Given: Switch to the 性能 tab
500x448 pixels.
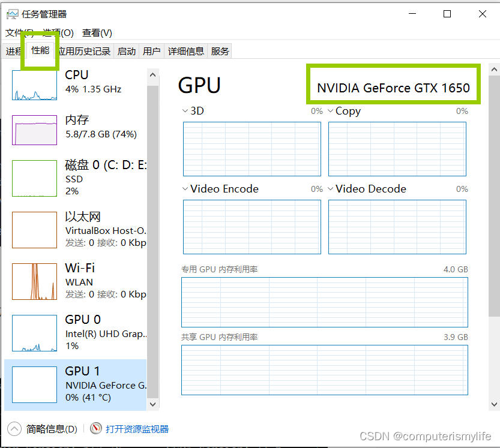Looking at the screenshot, I should point(40,50).
